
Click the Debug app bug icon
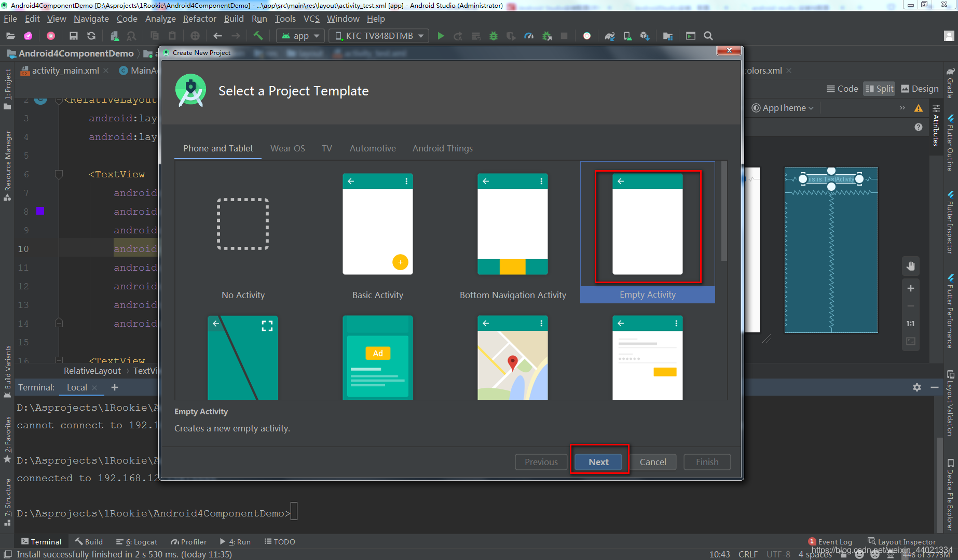coord(494,36)
